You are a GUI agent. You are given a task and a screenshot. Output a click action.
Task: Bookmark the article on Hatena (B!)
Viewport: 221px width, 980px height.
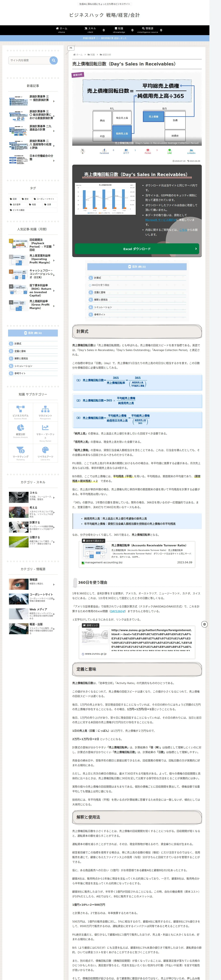point(126,151)
